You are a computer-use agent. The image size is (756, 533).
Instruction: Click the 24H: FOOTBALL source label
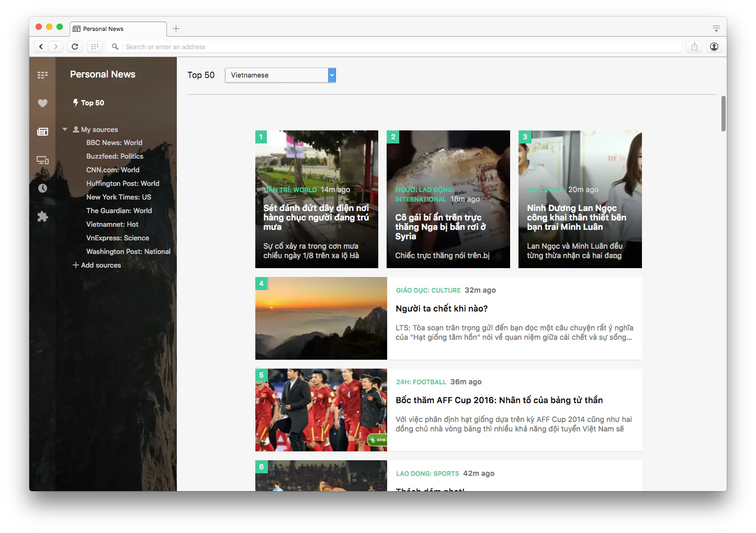coord(421,382)
